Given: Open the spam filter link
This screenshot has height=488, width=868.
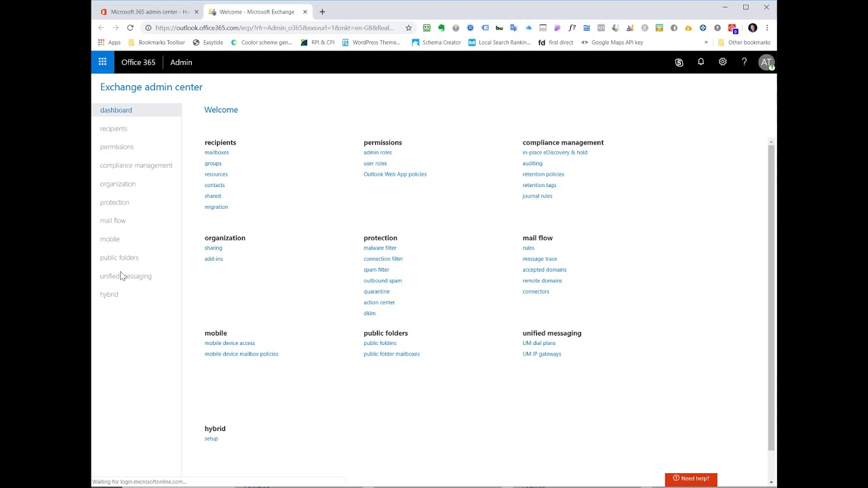Looking at the screenshot, I should (x=376, y=270).
